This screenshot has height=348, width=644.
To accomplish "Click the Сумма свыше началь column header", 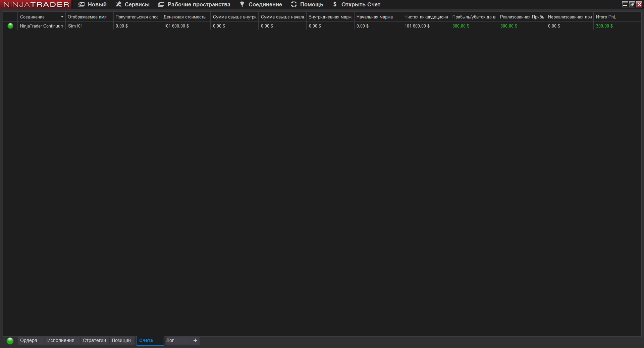I will tap(283, 17).
